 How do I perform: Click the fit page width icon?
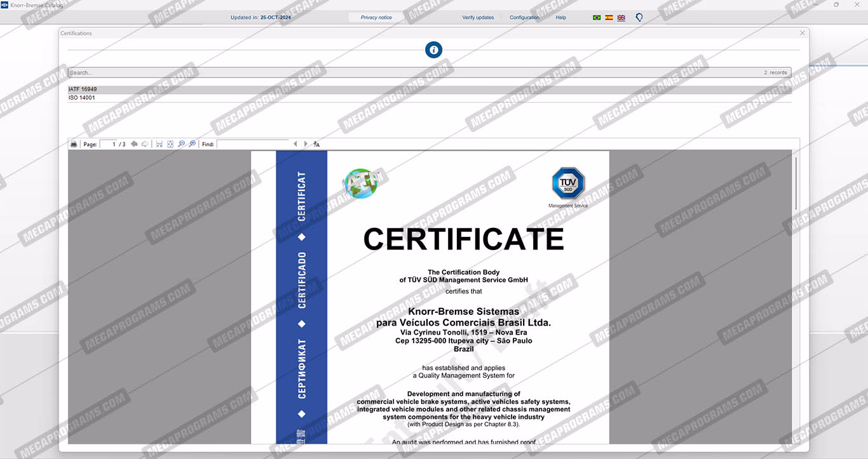(x=159, y=144)
